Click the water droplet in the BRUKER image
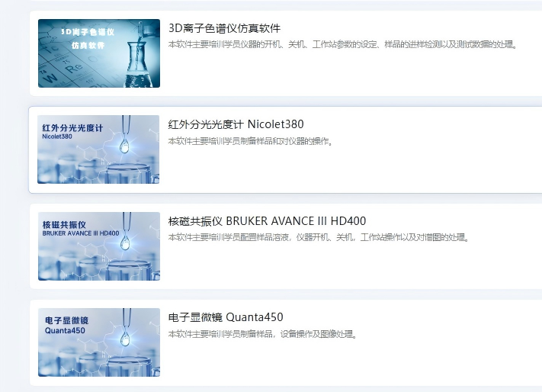This screenshot has width=542, height=392. pyautogui.click(x=126, y=243)
